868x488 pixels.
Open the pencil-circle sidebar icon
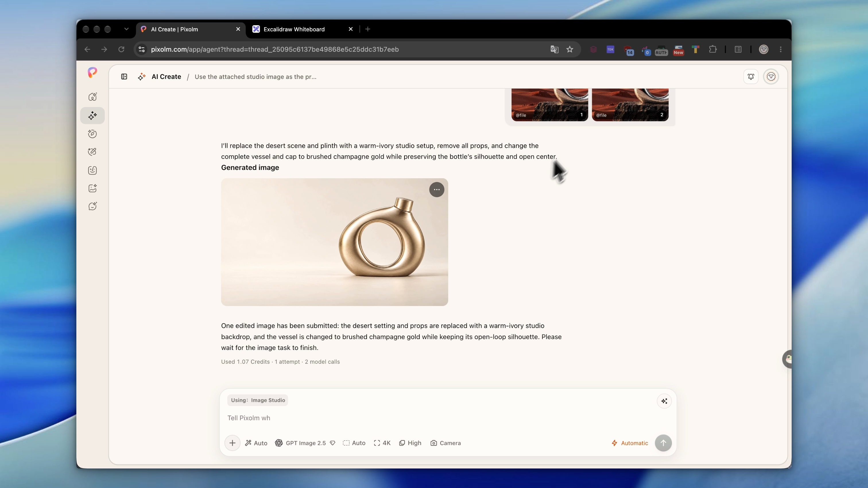click(x=92, y=152)
